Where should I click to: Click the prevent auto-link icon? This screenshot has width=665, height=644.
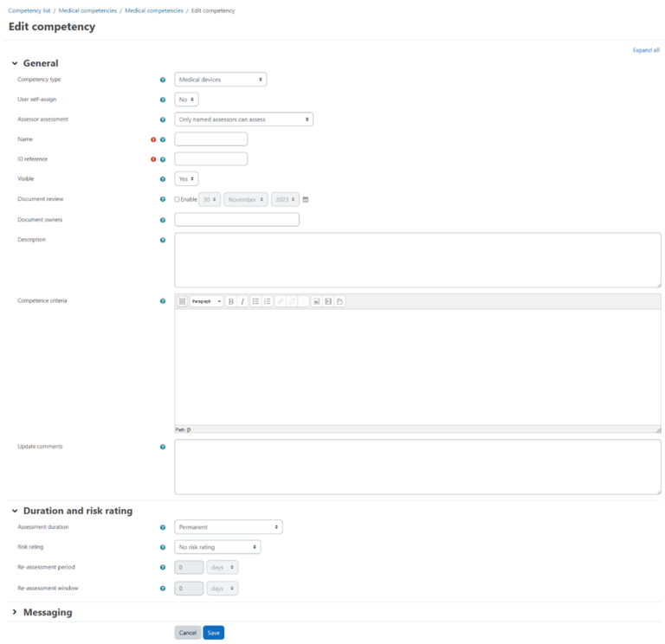tap(304, 301)
